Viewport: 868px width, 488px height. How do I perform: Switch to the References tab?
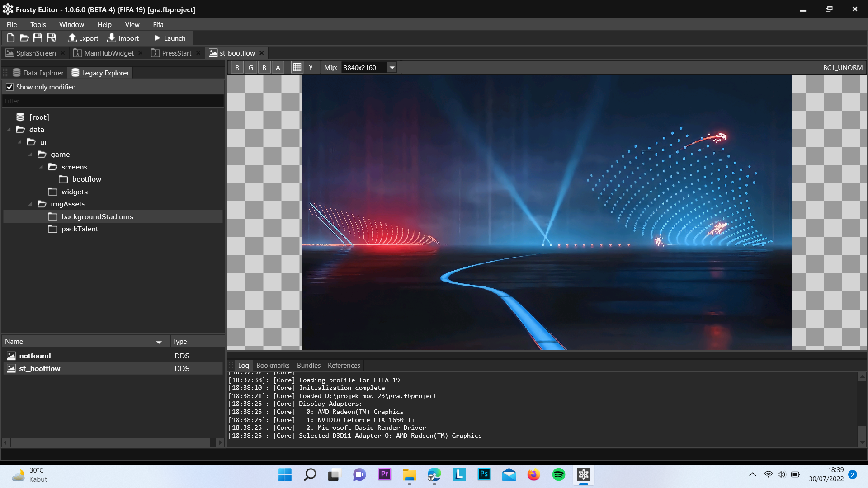(344, 365)
